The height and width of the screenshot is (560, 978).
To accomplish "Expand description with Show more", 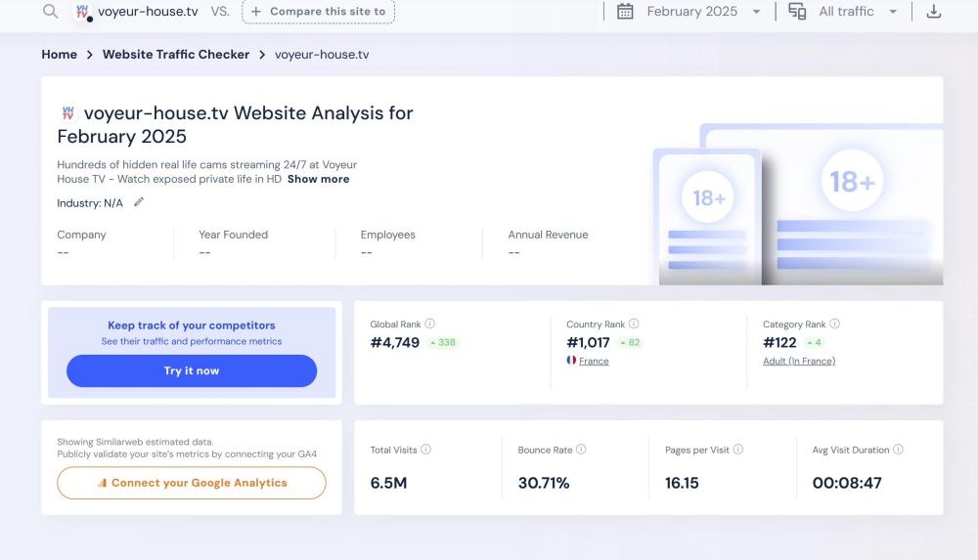I will pyautogui.click(x=318, y=180).
